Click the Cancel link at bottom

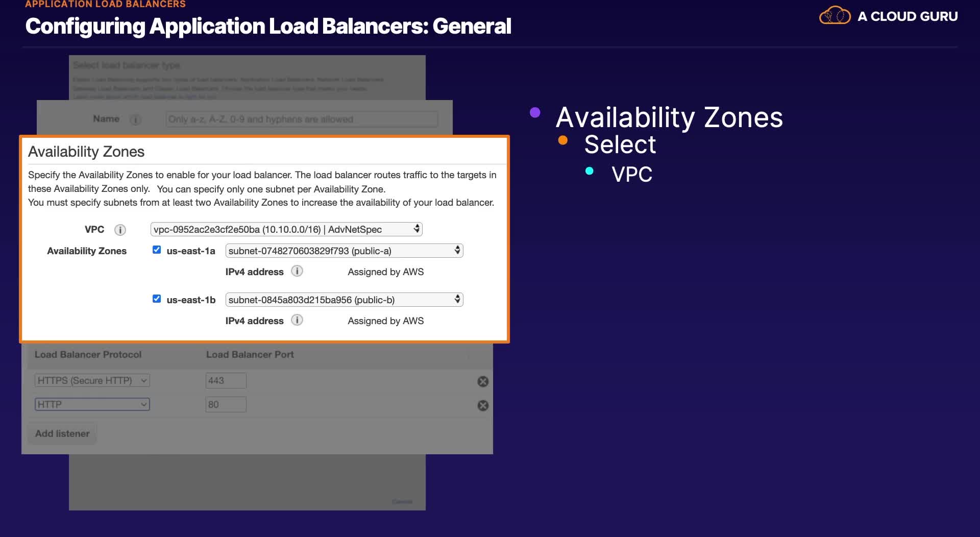(x=402, y=502)
